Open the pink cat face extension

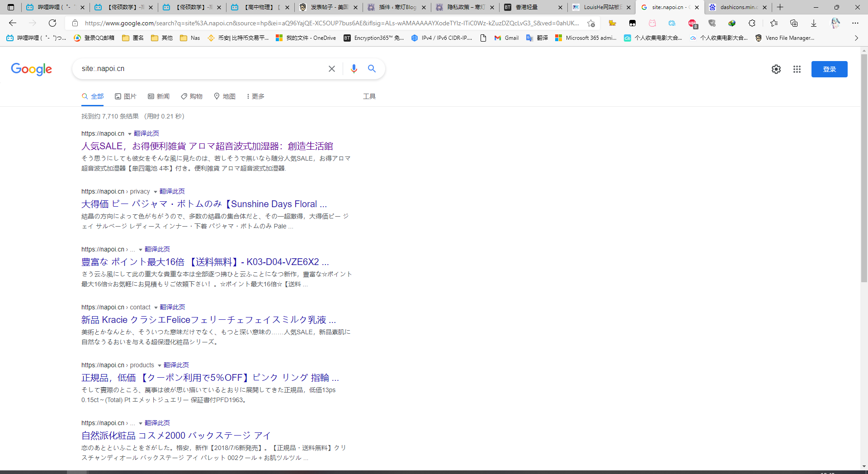pos(652,23)
